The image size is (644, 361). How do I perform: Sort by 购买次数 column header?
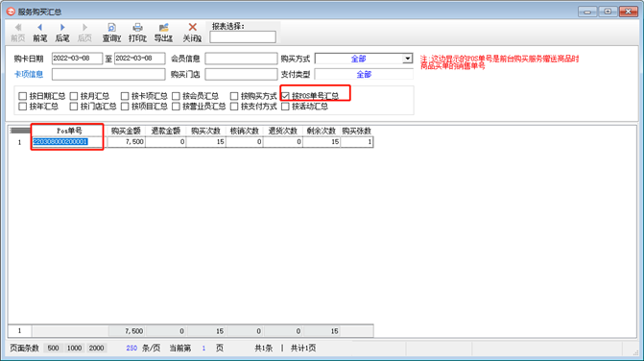[205, 131]
